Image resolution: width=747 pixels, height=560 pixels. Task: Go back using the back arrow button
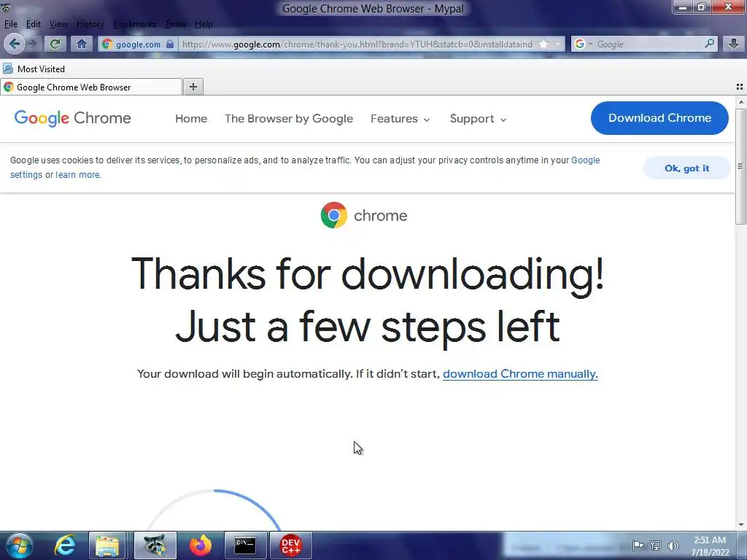(15, 44)
